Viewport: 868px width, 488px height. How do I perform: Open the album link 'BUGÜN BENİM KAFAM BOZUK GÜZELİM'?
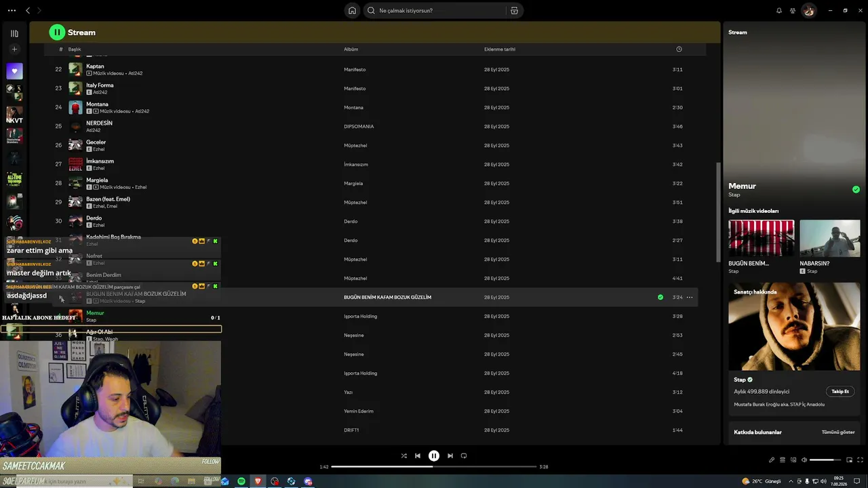(x=387, y=298)
